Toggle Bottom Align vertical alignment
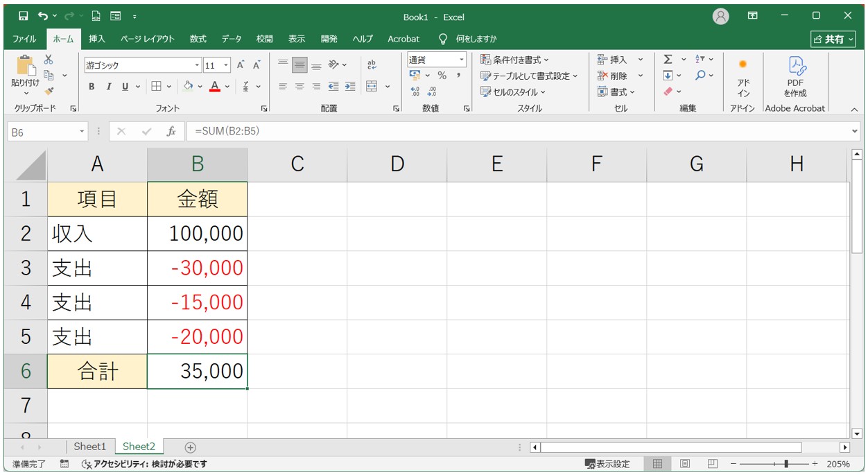This screenshot has width=868, height=475. 316,65
